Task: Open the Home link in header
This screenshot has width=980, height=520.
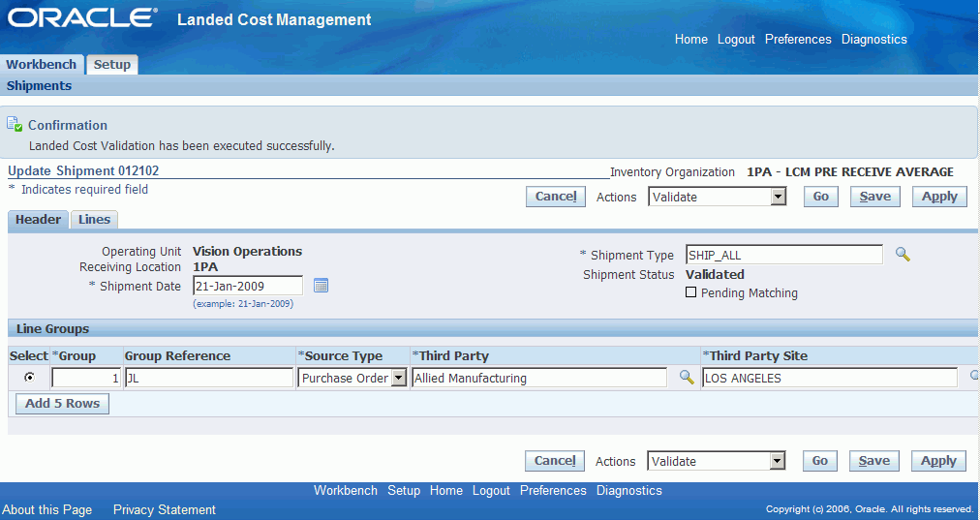Action: point(690,40)
